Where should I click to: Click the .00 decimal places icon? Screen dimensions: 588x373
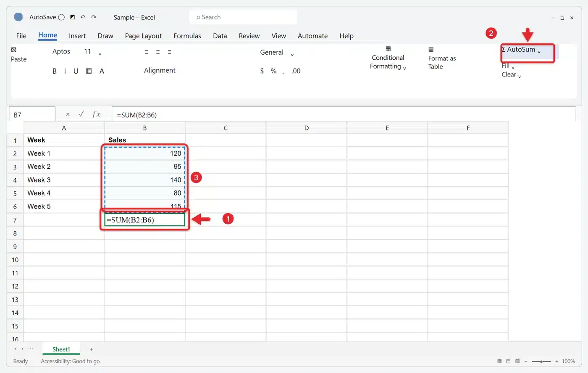pyautogui.click(x=296, y=71)
